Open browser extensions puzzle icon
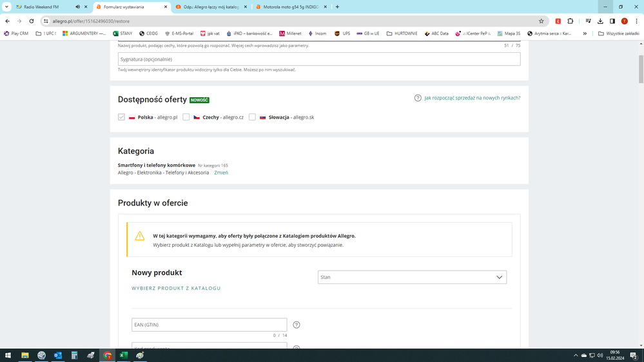644x362 pixels. 570,21
